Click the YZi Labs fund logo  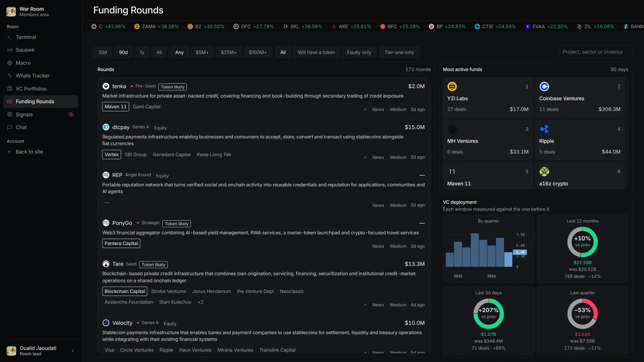452,86
